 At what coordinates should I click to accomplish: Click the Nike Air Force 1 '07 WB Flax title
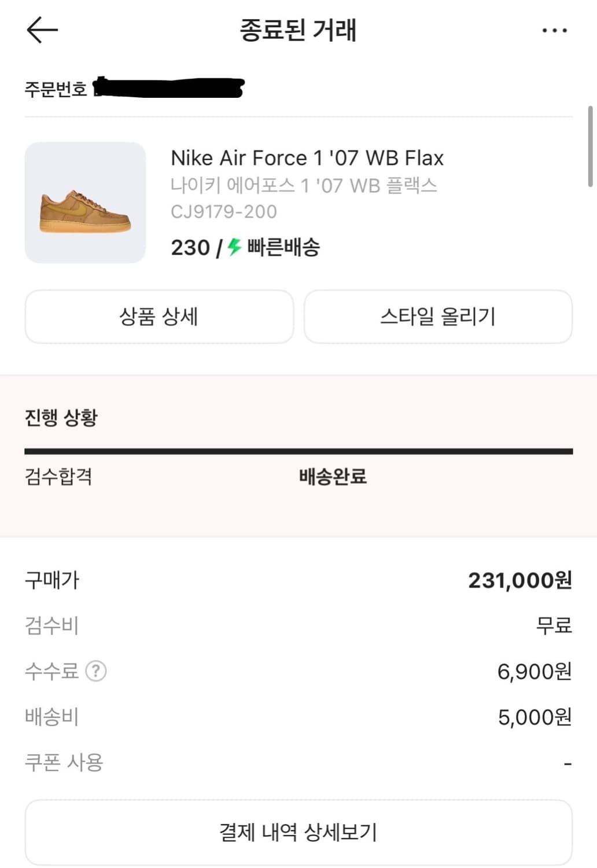pos(307,158)
